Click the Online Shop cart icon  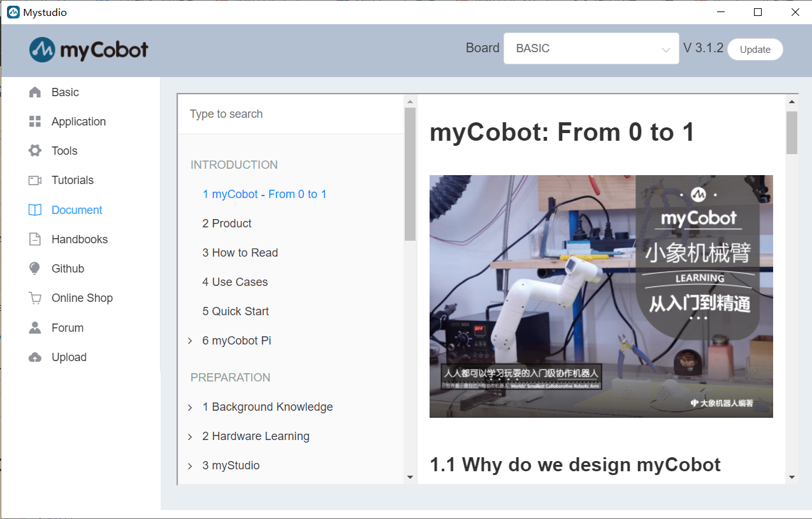(x=35, y=298)
